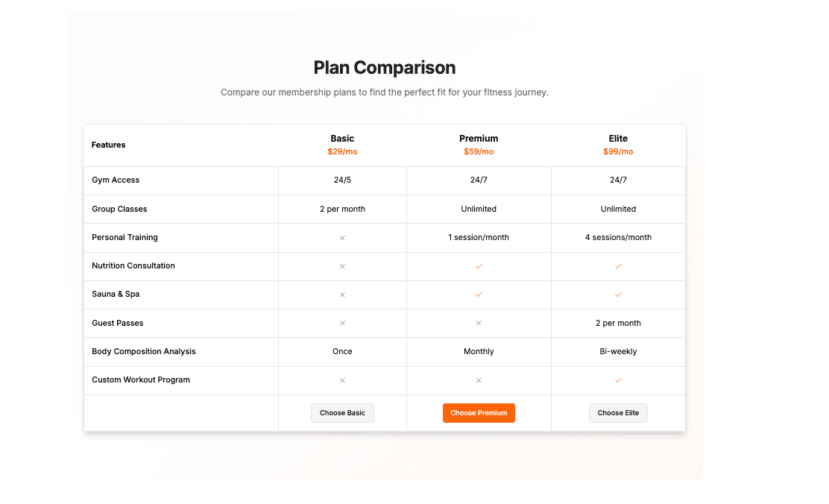
Task: Select the Unlimited Group Classes cell for Premium
Action: [479, 209]
